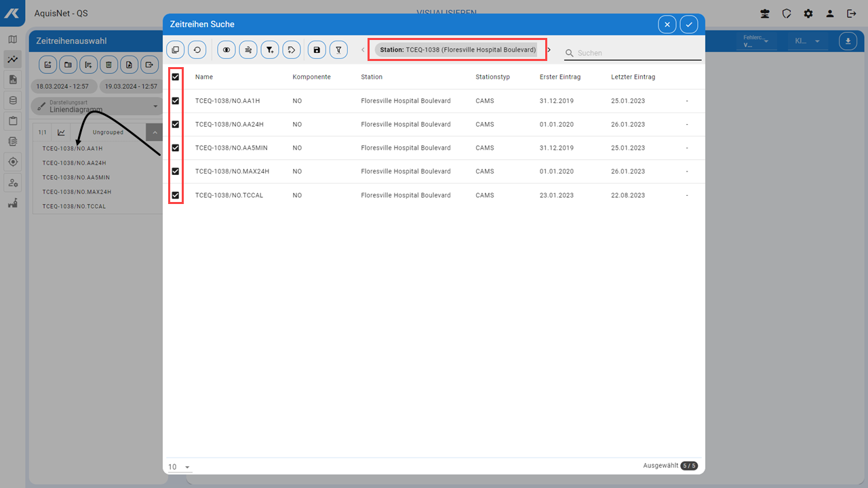Sort by the Name column header
Image resolution: width=868 pixels, height=488 pixels.
204,77
